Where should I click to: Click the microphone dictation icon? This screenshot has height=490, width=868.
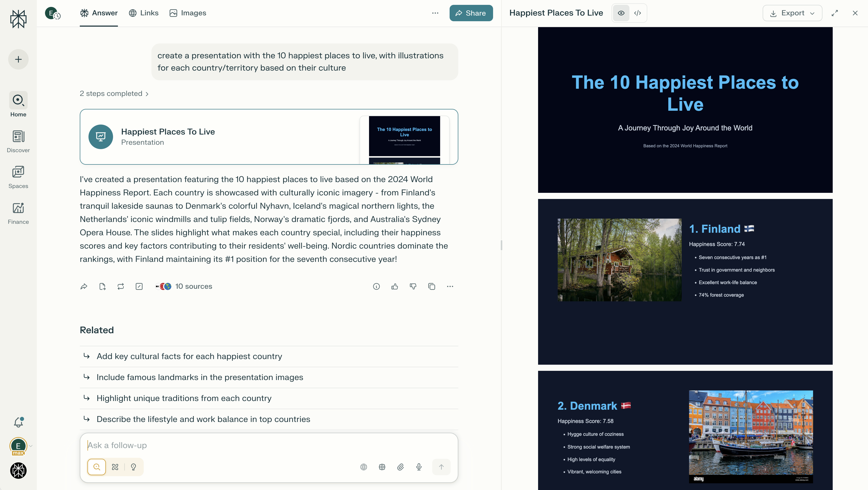click(x=419, y=467)
